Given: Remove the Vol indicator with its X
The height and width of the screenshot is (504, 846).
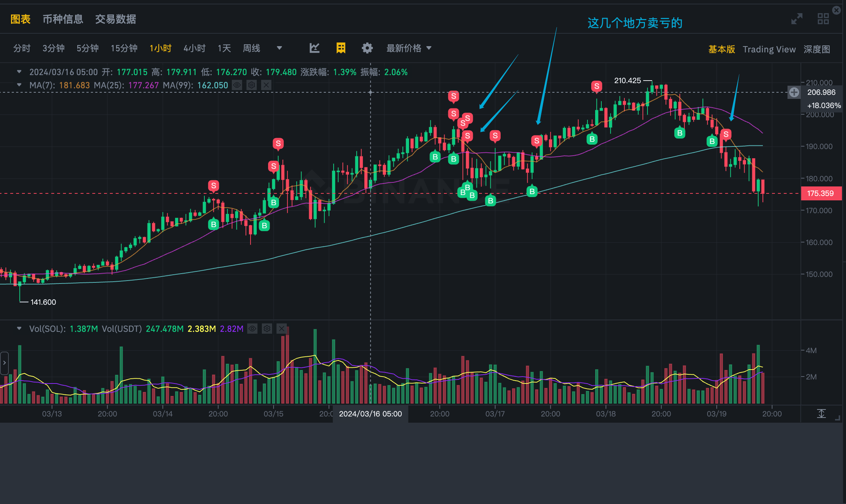Looking at the screenshot, I should click(281, 329).
